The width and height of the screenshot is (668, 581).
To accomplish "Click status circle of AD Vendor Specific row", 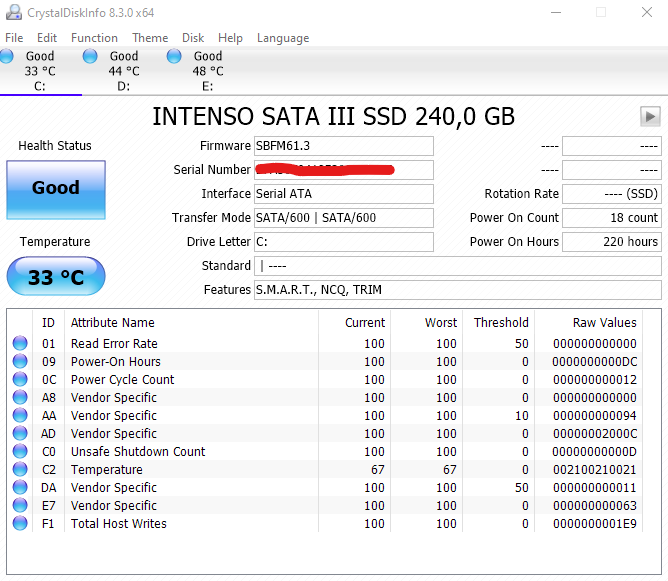I will click(20, 433).
